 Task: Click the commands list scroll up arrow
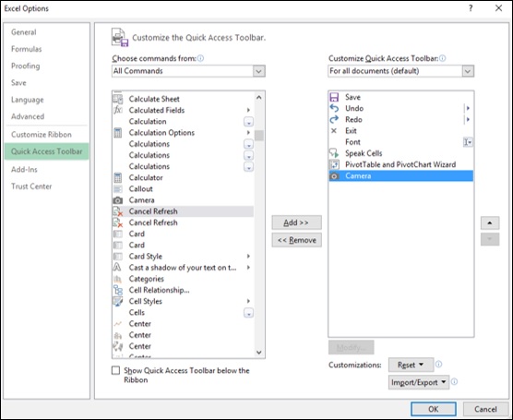258,97
